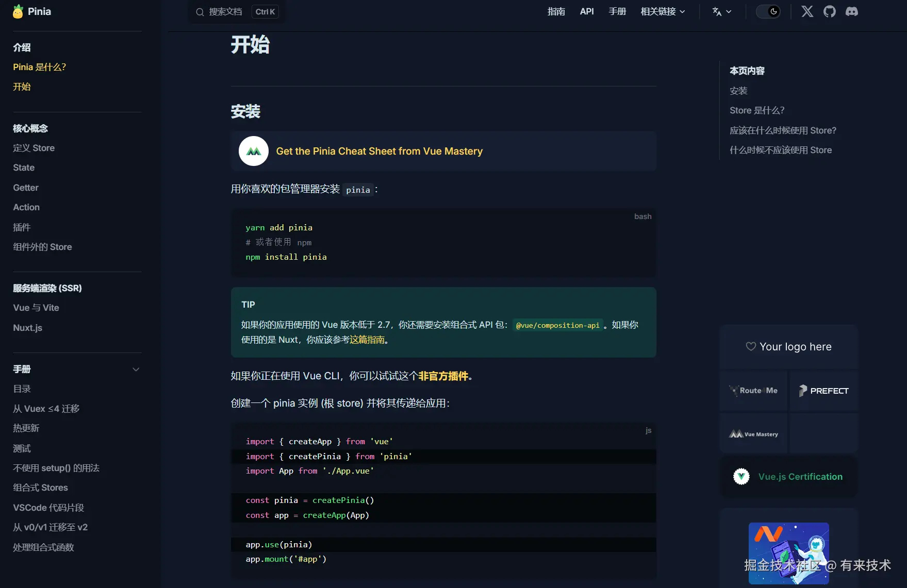This screenshot has height=588, width=907.
Task: Click the Your logo here sponsor button
Action: coord(789,347)
